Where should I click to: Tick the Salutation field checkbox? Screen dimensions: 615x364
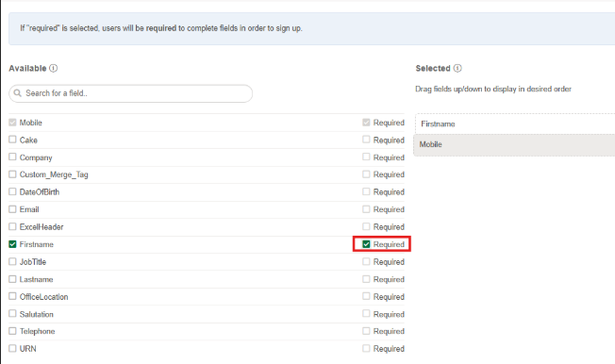point(12,314)
